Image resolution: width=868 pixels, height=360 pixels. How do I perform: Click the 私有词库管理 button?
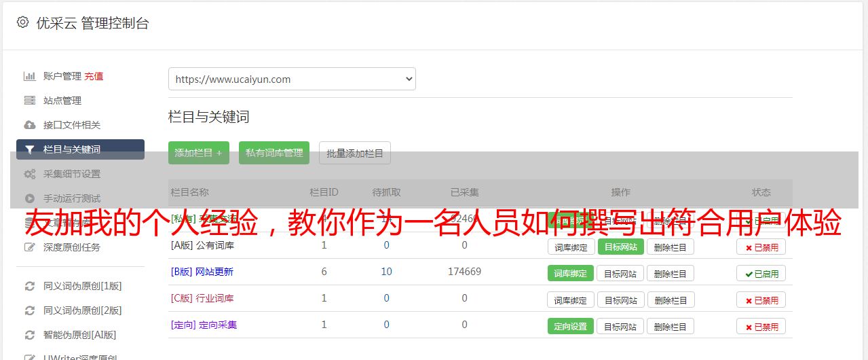(274, 153)
